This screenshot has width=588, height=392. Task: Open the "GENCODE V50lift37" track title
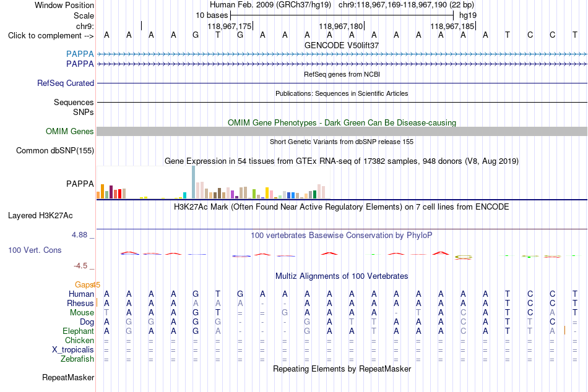[x=342, y=45]
